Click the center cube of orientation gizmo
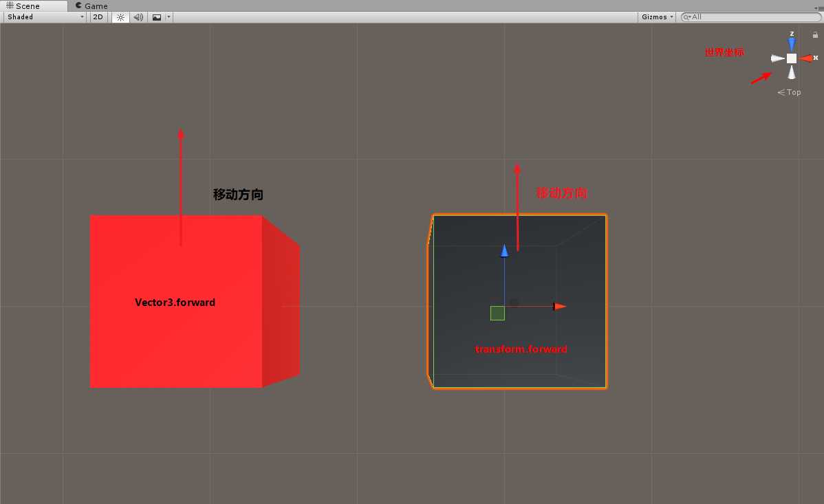The image size is (824, 504). point(792,58)
